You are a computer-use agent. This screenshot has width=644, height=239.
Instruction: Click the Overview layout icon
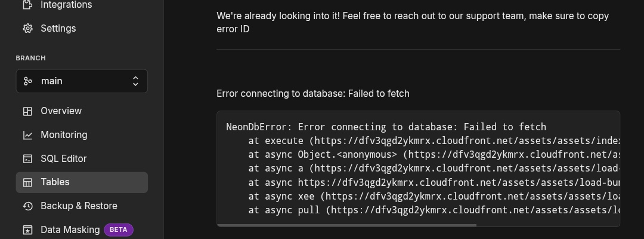(x=27, y=111)
